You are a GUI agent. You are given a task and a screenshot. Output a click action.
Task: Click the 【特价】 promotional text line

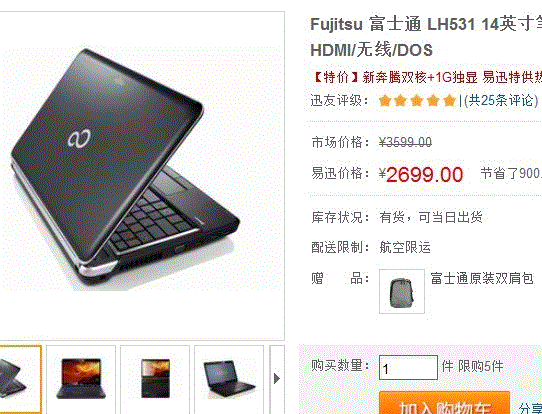click(427, 77)
